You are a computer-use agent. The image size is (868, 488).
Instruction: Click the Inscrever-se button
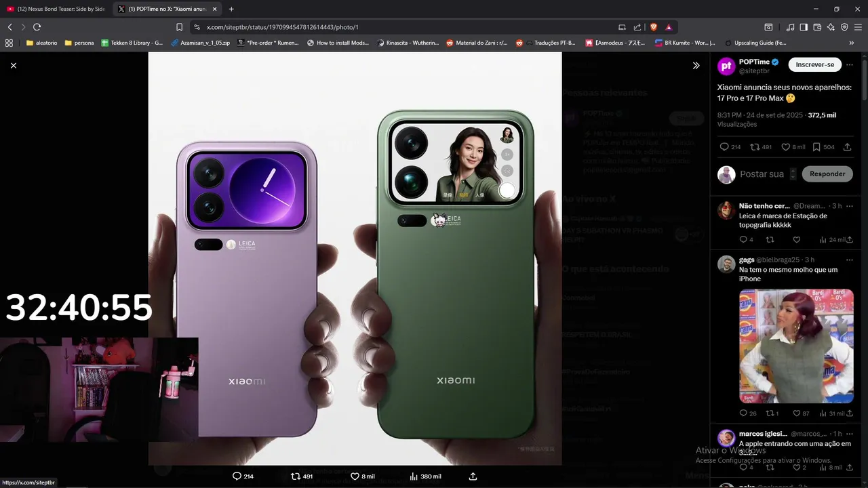tap(814, 64)
